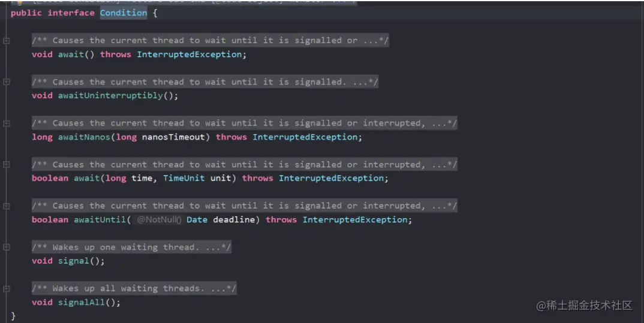The width and height of the screenshot is (644, 323).
Task: Click the @NotNull annotation hint
Action: [x=158, y=219]
